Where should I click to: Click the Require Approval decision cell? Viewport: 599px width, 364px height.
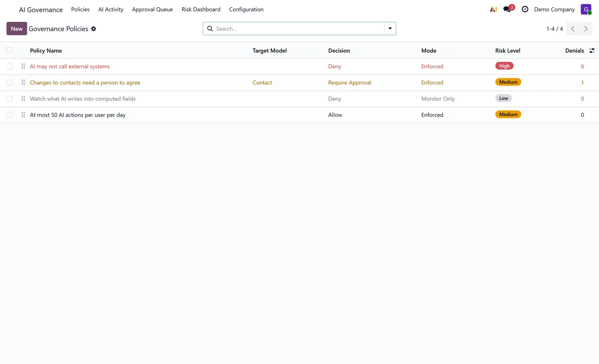[350, 83]
